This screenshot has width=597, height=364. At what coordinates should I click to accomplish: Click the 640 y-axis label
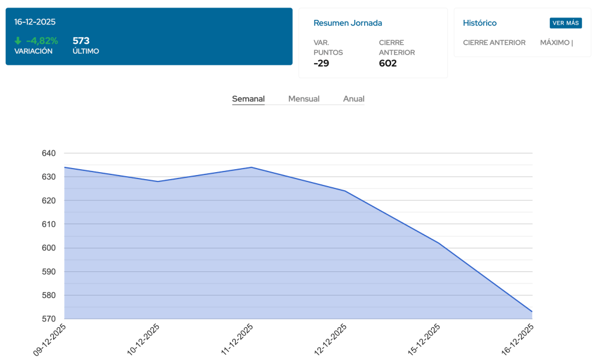click(48, 153)
